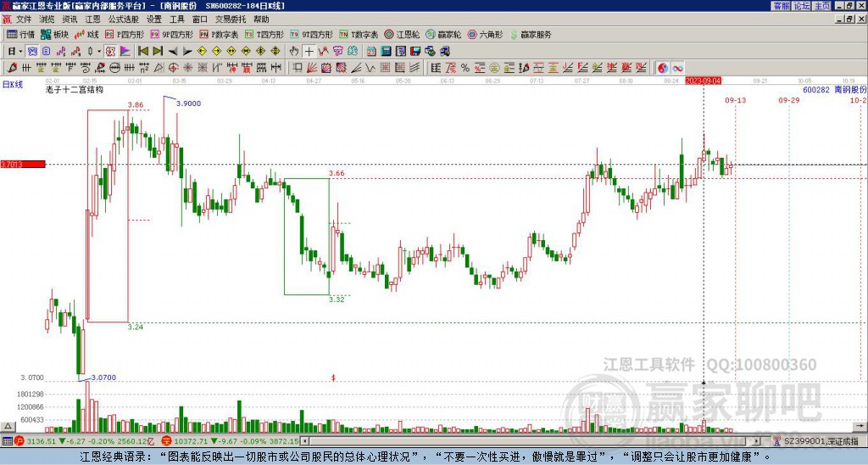Open the 9T四方形 tool

pyautogui.click(x=312, y=34)
